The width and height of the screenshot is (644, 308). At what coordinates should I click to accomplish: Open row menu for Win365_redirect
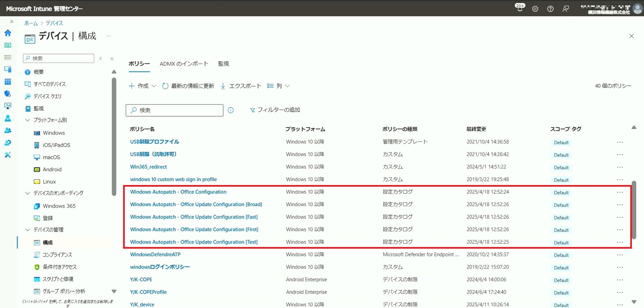[620, 167]
